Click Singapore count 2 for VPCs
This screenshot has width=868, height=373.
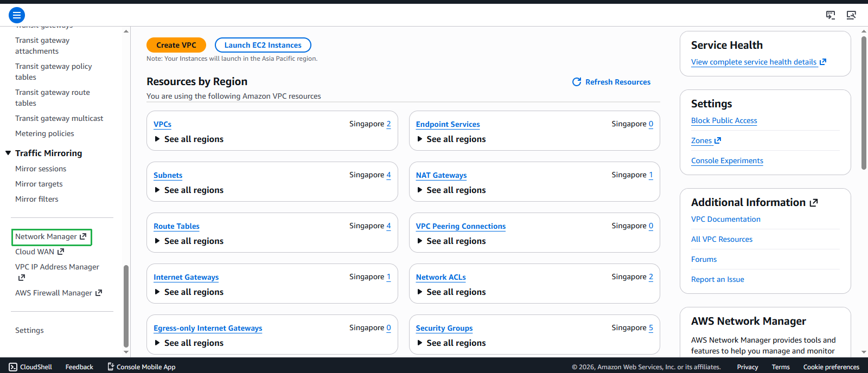pyautogui.click(x=388, y=124)
